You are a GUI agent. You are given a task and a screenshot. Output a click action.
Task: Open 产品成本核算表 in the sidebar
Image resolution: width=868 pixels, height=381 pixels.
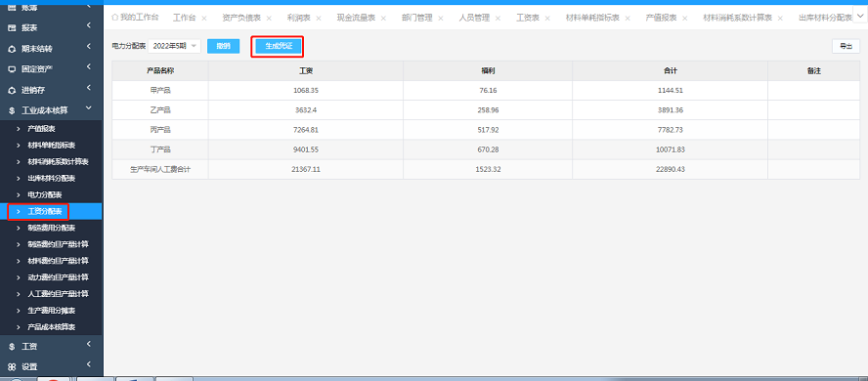tap(52, 327)
